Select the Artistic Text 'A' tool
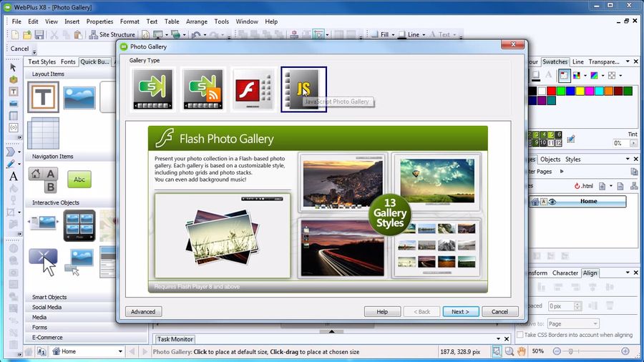Viewport: 644px width, 362px height. [13, 177]
